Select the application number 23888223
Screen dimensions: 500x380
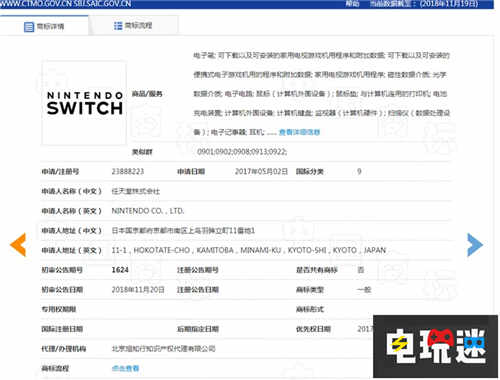point(128,171)
